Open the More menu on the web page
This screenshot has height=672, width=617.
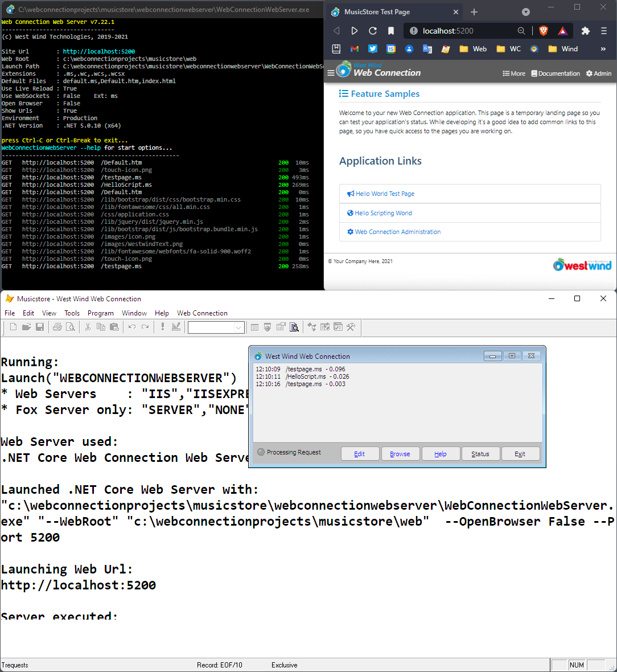point(514,73)
